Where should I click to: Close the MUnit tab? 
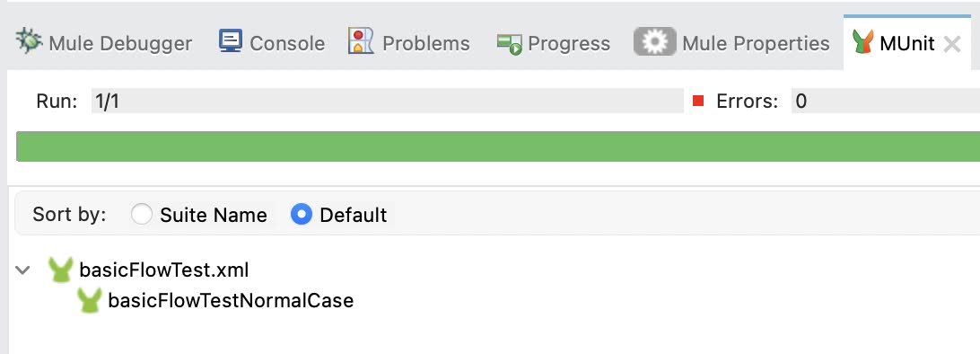coord(952,44)
